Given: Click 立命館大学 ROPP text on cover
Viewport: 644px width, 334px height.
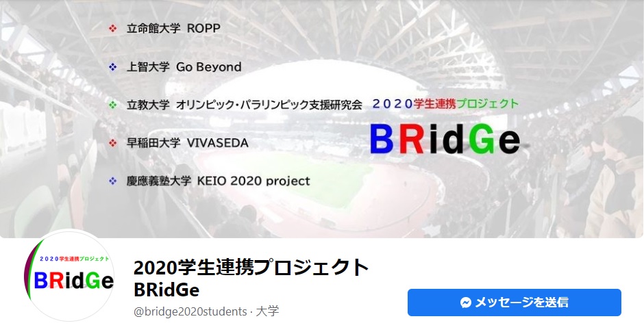Looking at the screenshot, I should coord(173,28).
